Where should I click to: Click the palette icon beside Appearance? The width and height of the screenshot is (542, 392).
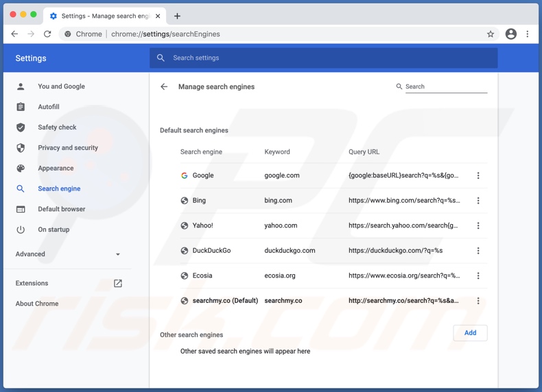[x=21, y=168]
